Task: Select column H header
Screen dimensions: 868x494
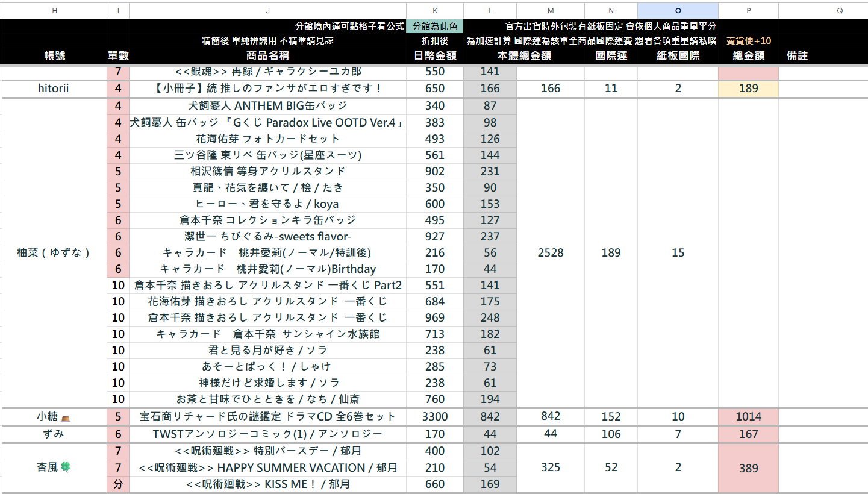Action: point(55,11)
